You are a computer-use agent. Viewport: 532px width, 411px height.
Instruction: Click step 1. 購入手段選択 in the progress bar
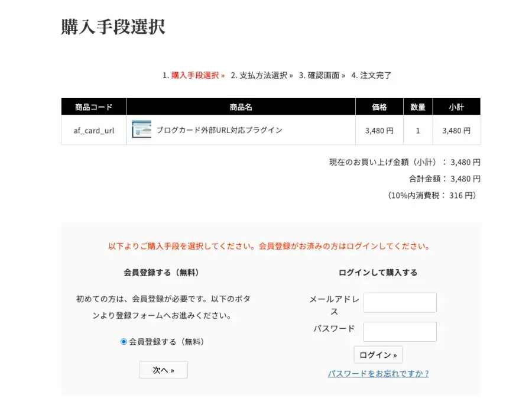[x=194, y=75]
